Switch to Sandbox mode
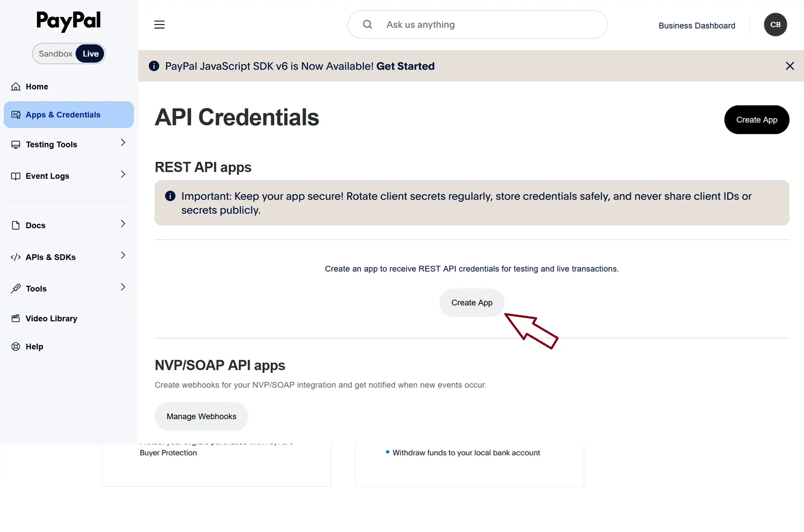 55,53
